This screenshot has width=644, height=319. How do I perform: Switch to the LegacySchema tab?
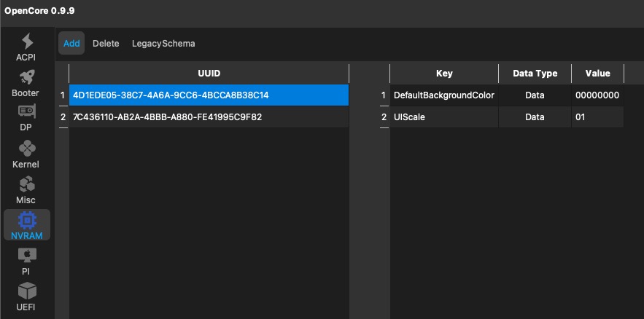[163, 44]
